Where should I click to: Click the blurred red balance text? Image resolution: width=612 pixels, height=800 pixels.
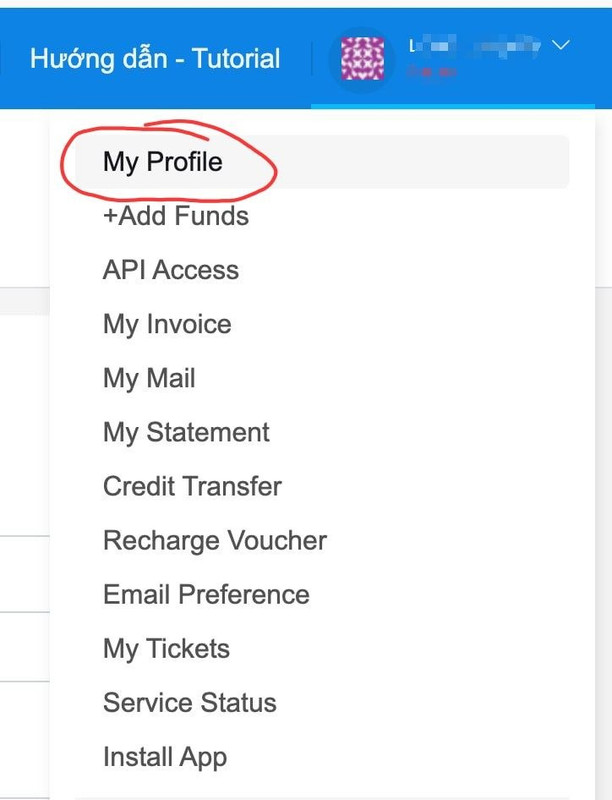coord(431,72)
